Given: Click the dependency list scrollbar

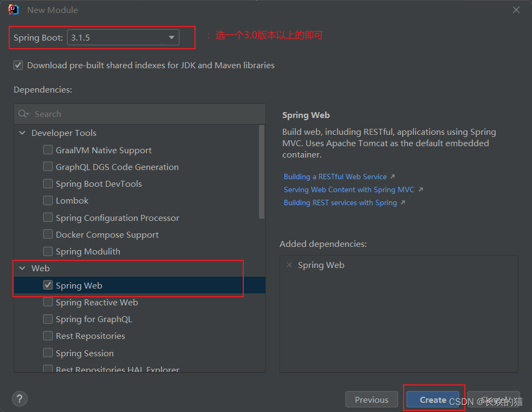Looking at the screenshot, I should (262, 172).
